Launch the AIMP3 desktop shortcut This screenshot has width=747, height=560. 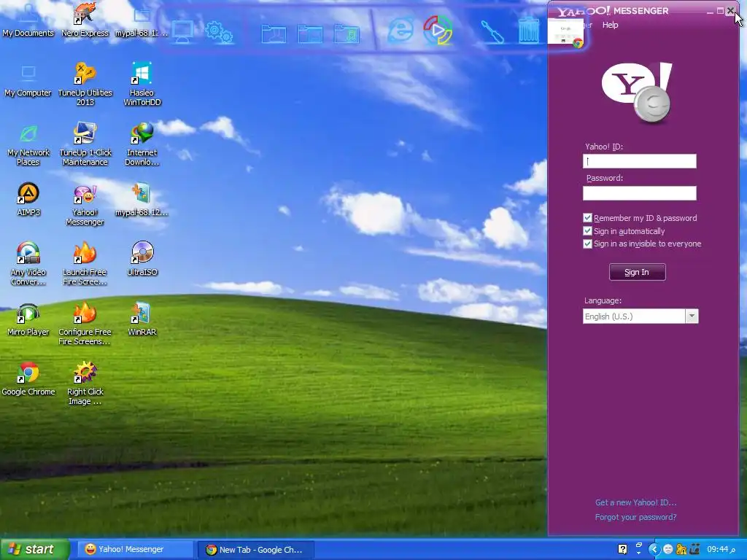[28, 200]
